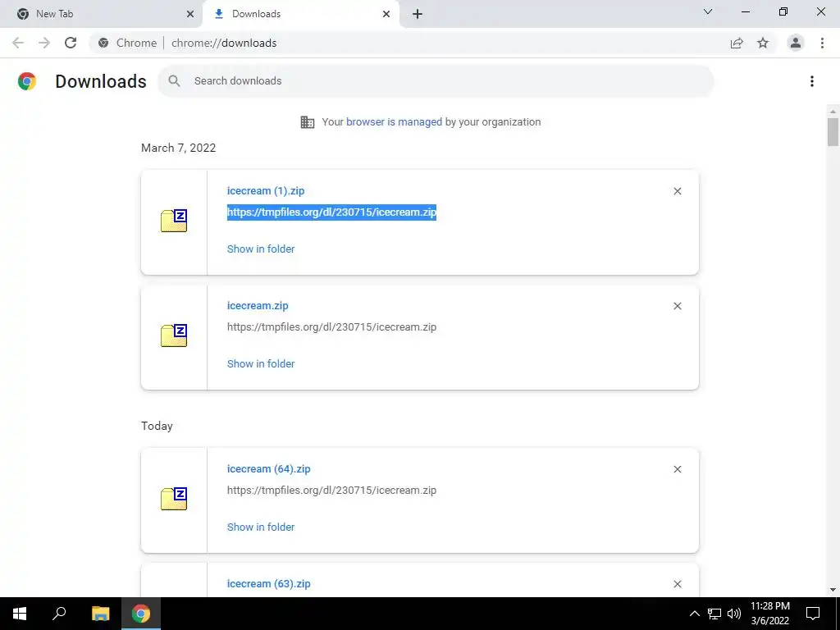Click the zip file icon for icecream (1).zip
The width and height of the screenshot is (840, 630).
click(174, 221)
